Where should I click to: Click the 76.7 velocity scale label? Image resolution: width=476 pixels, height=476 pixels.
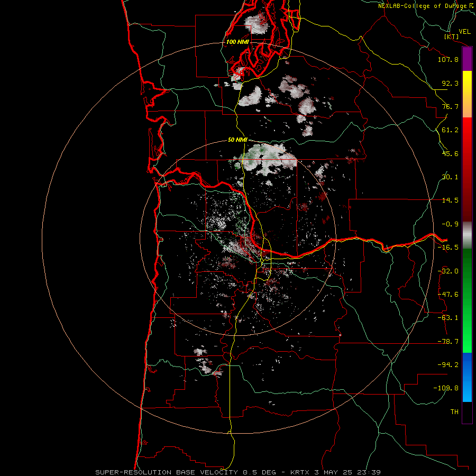pyautogui.click(x=450, y=106)
